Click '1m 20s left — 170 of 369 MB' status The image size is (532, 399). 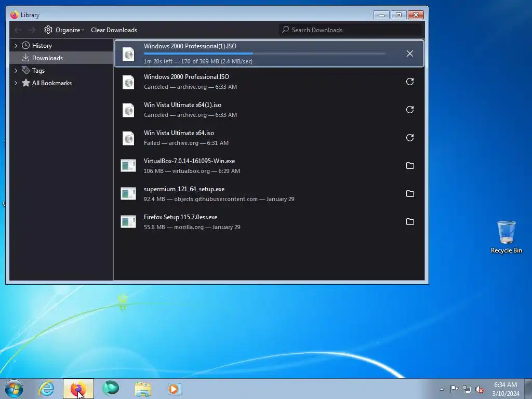pyautogui.click(x=198, y=61)
